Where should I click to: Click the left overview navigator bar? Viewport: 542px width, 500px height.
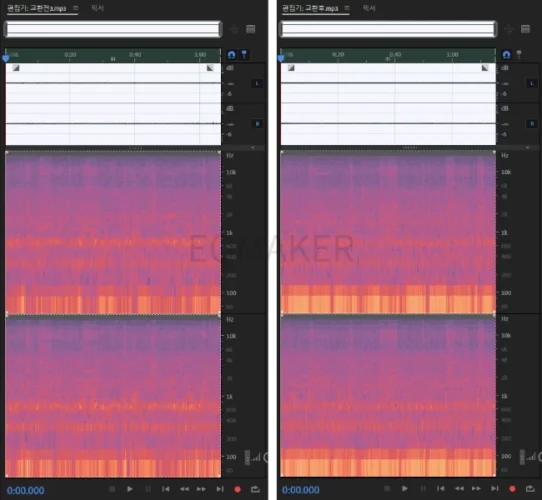click(113, 29)
